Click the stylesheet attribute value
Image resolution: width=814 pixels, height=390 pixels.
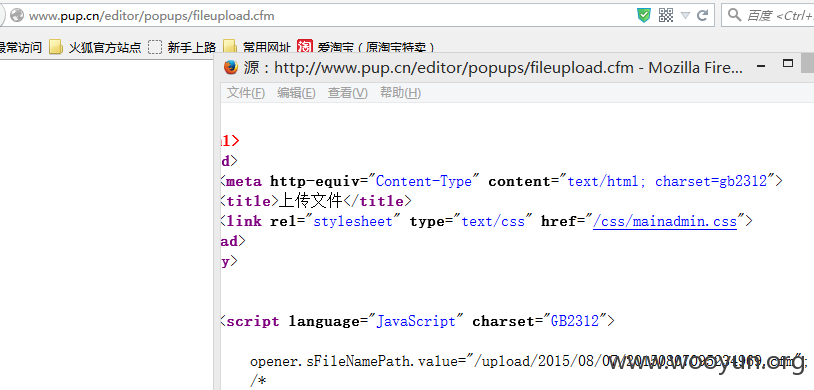coord(353,222)
